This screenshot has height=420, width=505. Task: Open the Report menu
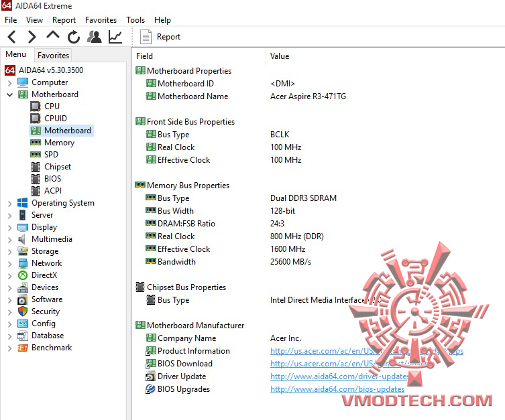tap(64, 20)
